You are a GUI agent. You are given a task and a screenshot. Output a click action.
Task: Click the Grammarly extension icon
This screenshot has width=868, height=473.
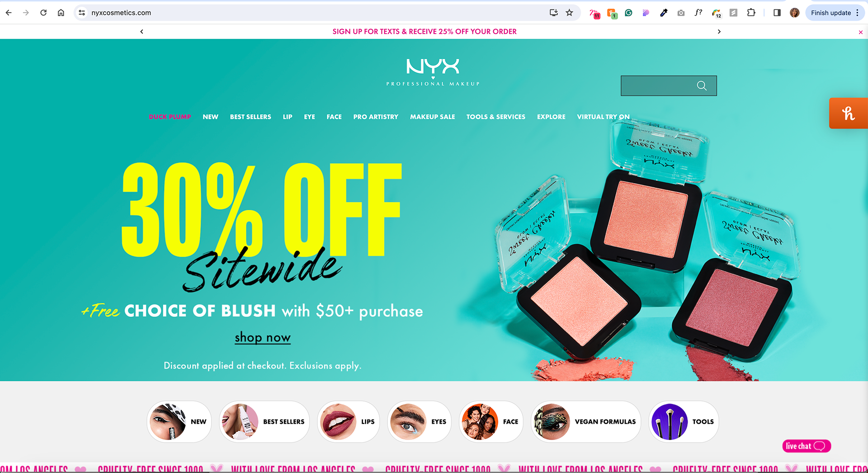(628, 13)
